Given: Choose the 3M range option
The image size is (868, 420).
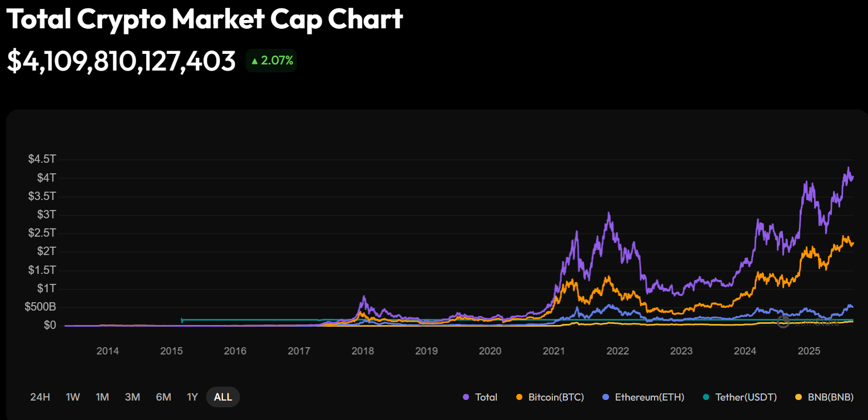Looking at the screenshot, I should pos(132,397).
